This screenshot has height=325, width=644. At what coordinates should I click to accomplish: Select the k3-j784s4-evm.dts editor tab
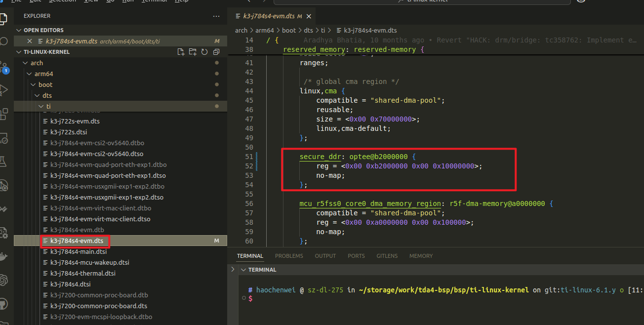(x=270, y=16)
